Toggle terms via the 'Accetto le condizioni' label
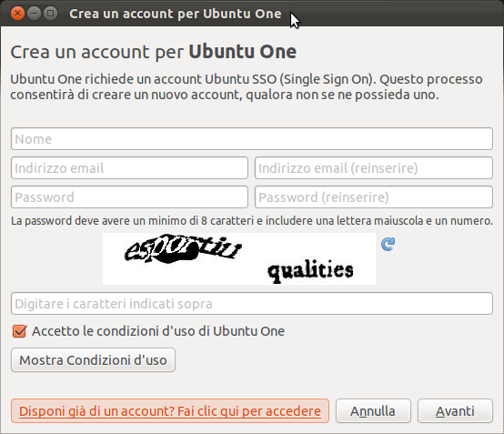Viewport: 504px width, 434px height. [158, 331]
